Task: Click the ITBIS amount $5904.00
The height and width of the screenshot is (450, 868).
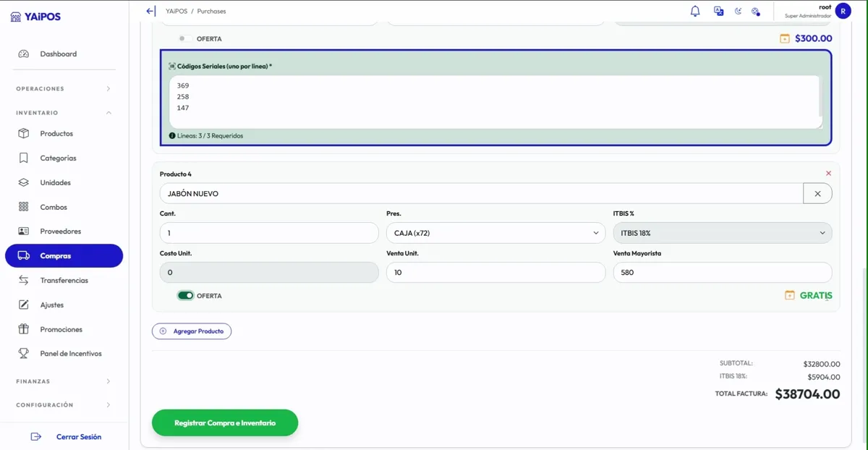Action: point(824,377)
